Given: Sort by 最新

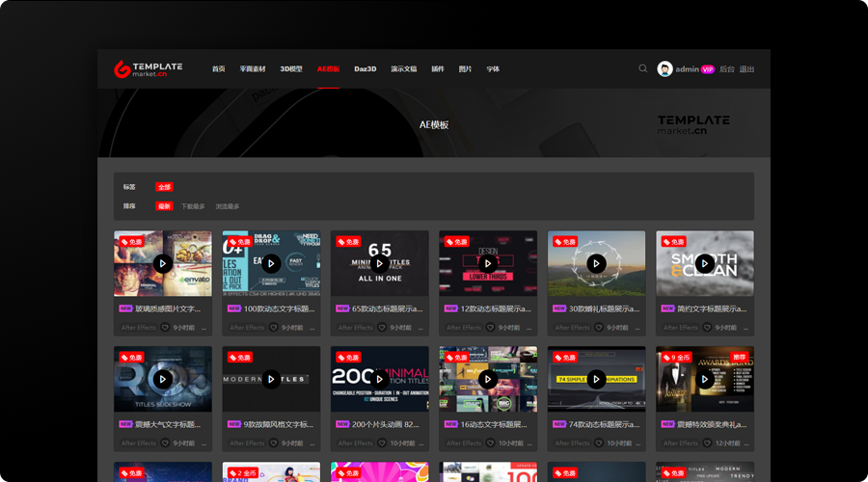Looking at the screenshot, I should (x=164, y=206).
